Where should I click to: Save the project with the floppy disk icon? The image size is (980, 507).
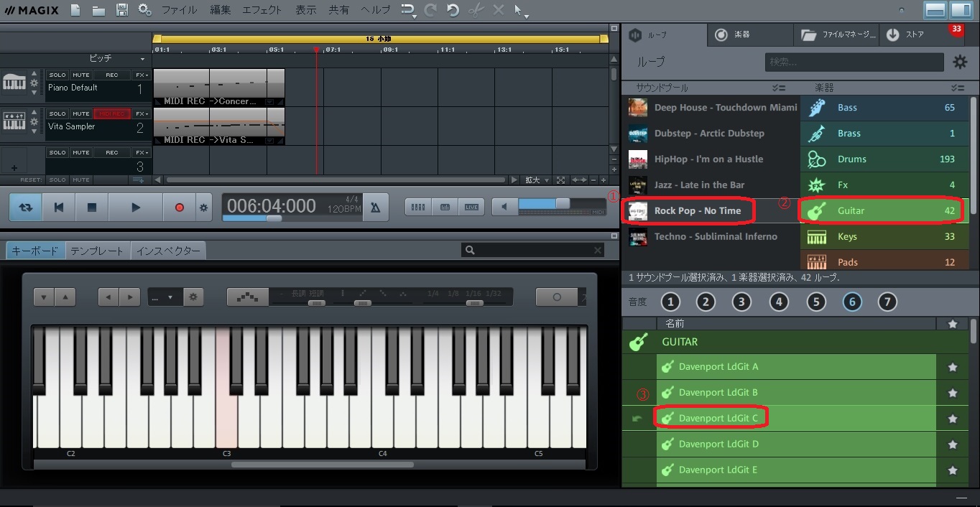coord(122,10)
